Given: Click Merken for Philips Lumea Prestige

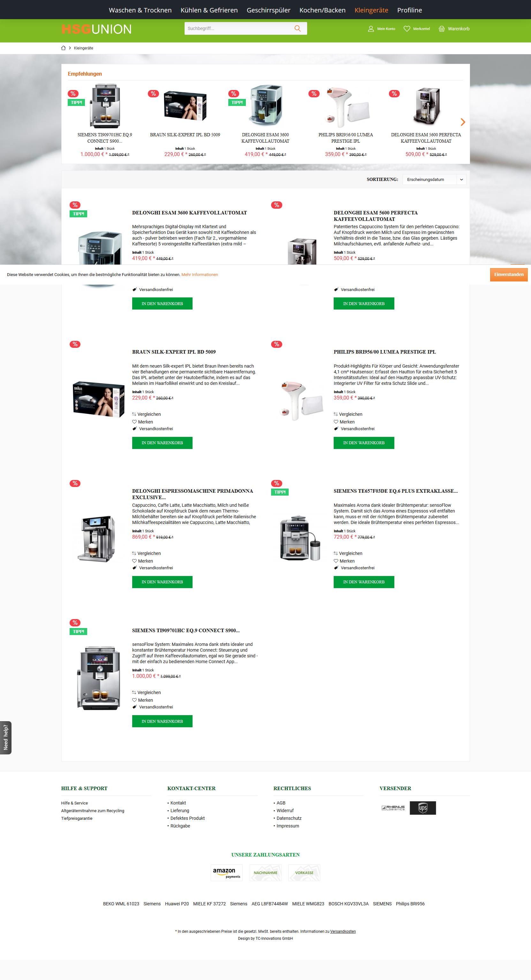Looking at the screenshot, I should [344, 422].
